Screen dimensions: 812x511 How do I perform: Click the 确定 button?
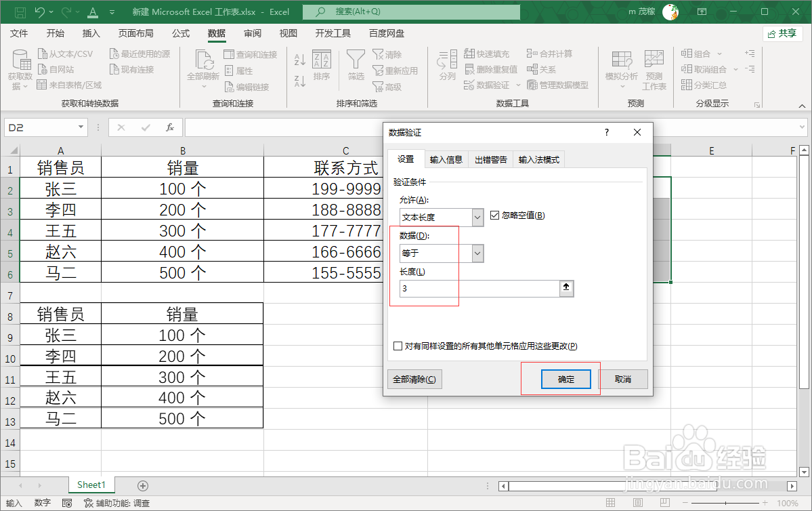pyautogui.click(x=565, y=379)
